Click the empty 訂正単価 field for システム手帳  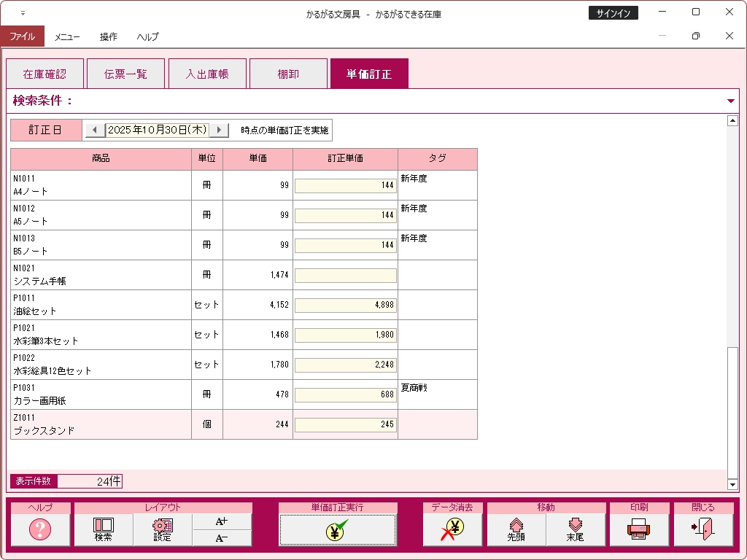tap(345, 276)
